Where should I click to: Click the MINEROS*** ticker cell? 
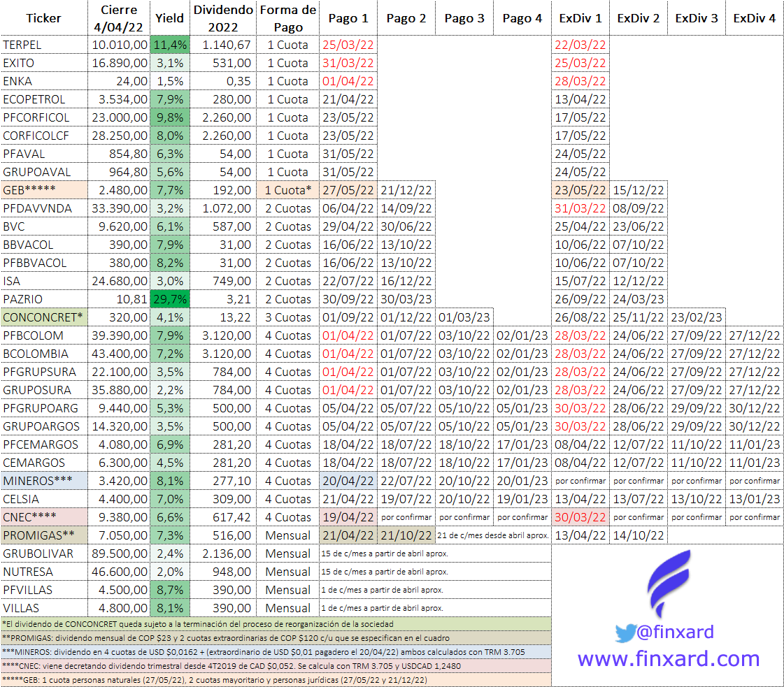click(x=44, y=481)
